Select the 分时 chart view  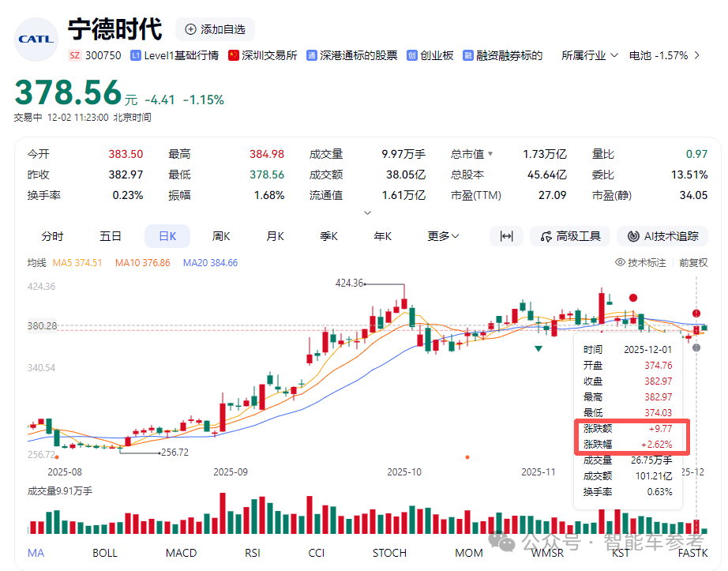pyautogui.click(x=51, y=235)
